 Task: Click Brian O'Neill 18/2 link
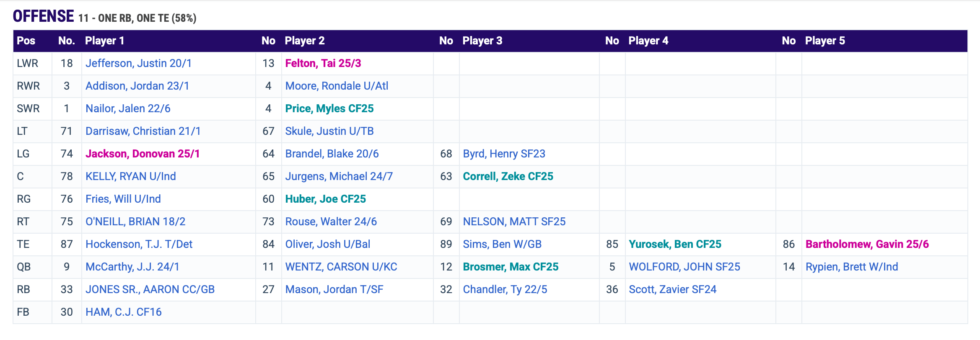pos(135,222)
